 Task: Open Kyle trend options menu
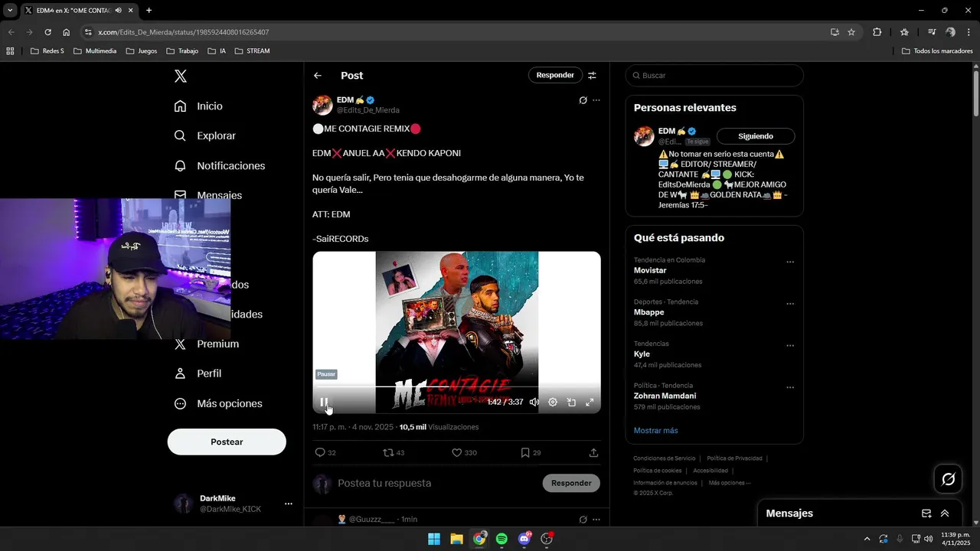point(790,346)
